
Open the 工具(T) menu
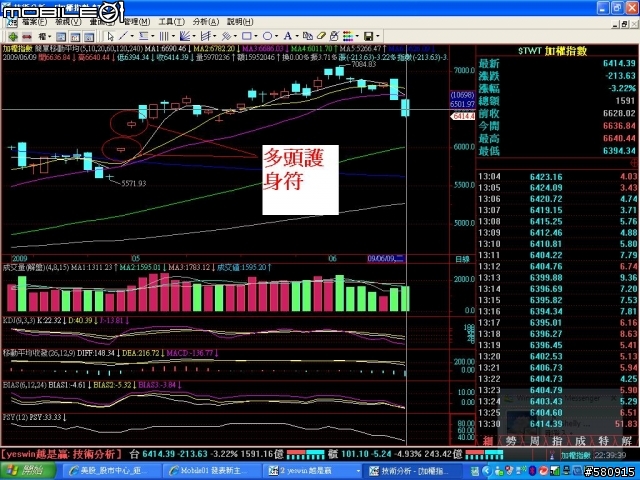[x=171, y=22]
